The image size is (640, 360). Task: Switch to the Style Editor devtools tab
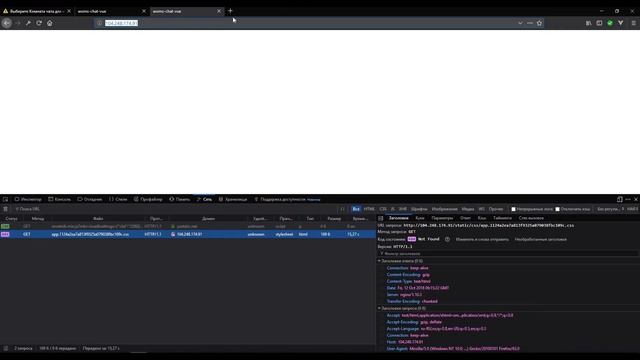pyautogui.click(x=118, y=199)
